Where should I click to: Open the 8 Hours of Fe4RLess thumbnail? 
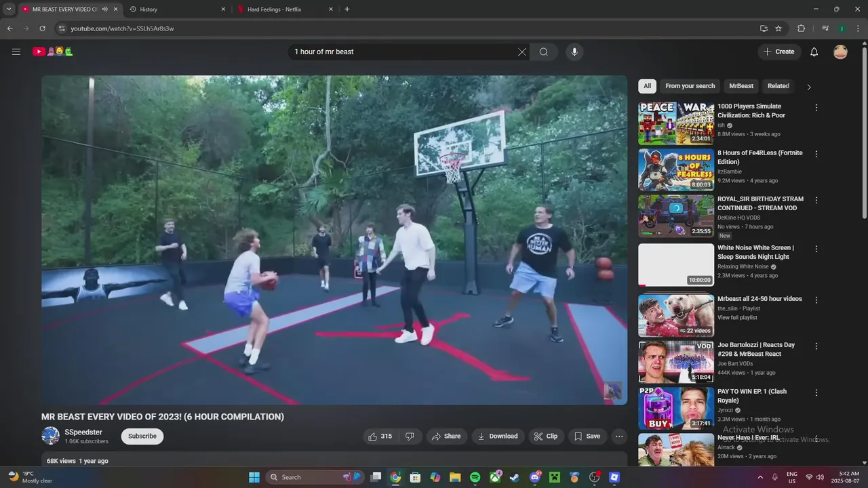pyautogui.click(x=676, y=169)
